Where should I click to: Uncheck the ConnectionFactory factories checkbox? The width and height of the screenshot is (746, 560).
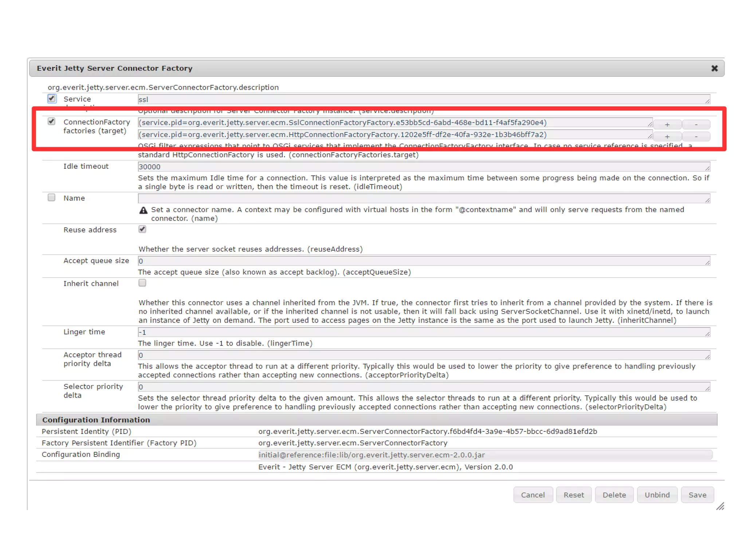52,121
